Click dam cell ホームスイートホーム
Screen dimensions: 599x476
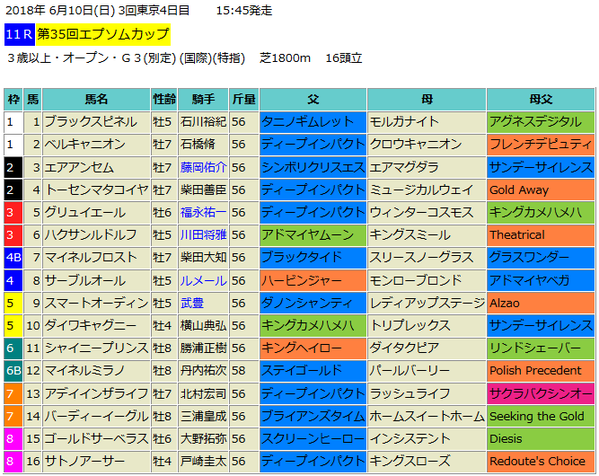point(426,416)
